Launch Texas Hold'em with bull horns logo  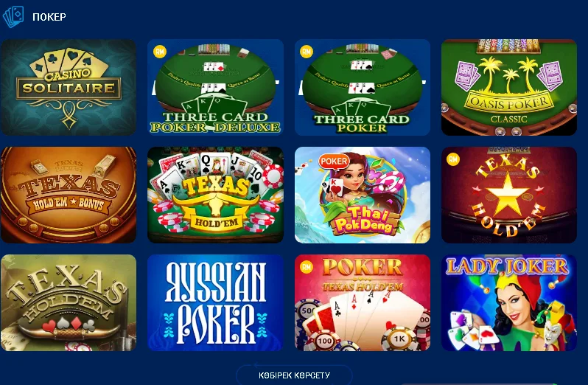(215, 195)
